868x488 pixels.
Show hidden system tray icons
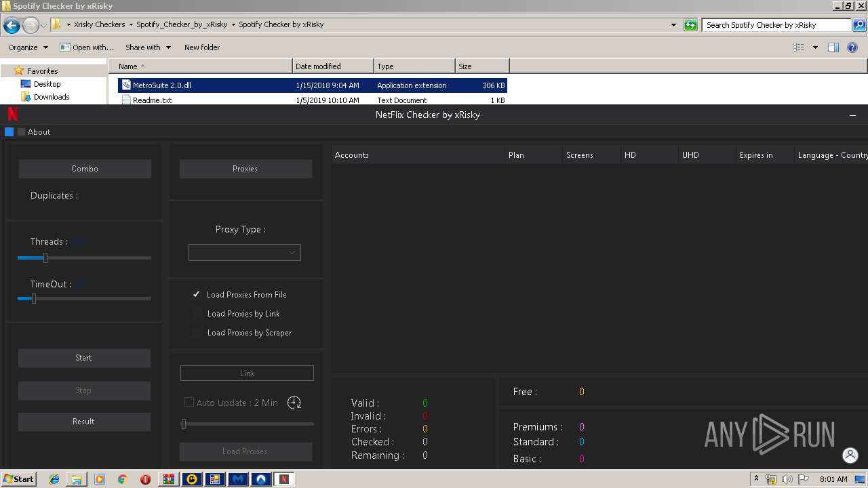coord(756,479)
